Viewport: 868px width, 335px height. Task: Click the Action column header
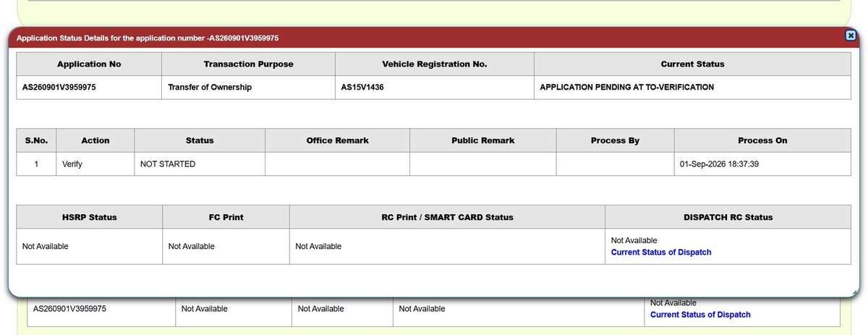95,140
